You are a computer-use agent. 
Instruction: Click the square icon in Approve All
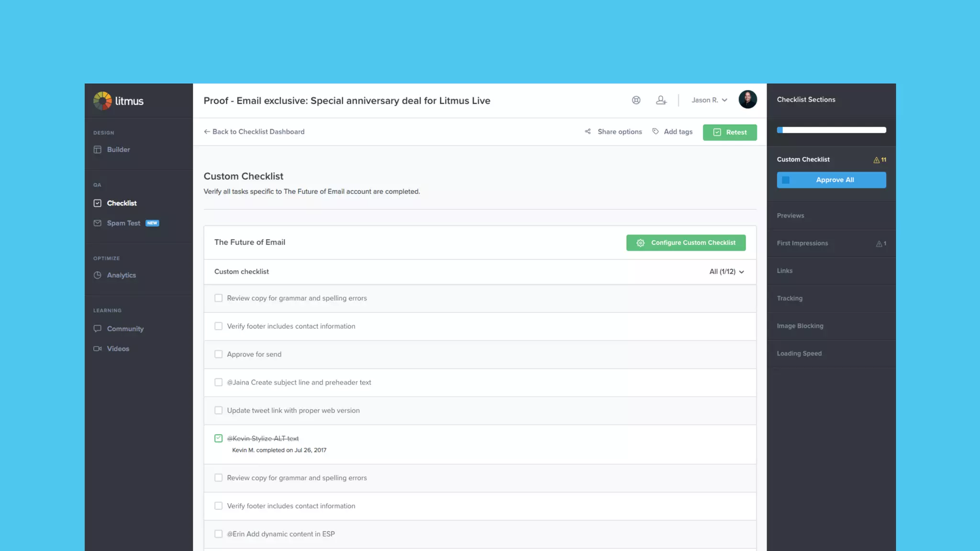pos(786,180)
